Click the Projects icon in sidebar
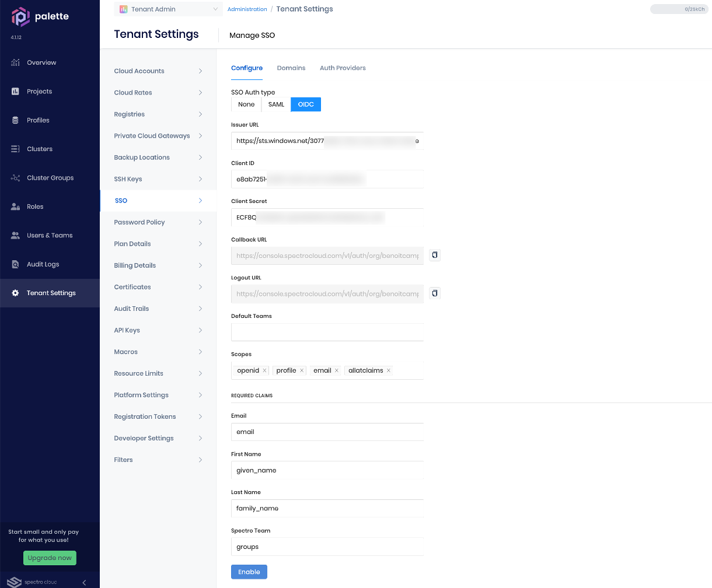The width and height of the screenshot is (712, 588). coord(15,92)
